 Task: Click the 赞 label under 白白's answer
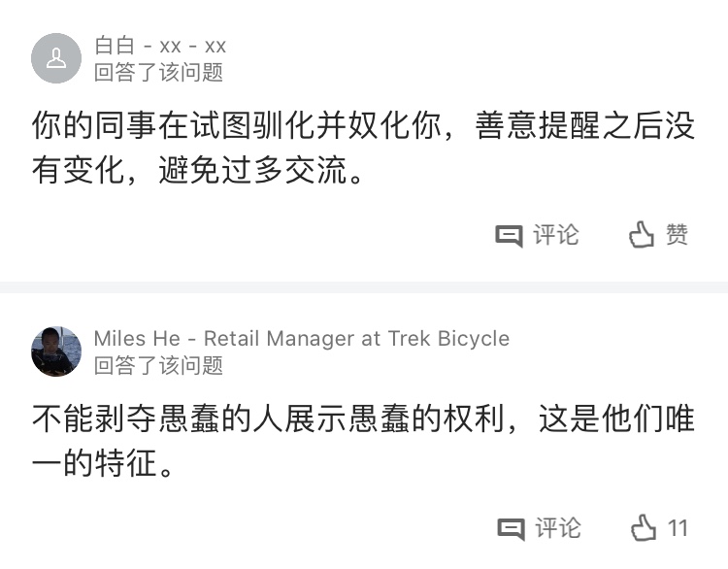[x=677, y=234]
